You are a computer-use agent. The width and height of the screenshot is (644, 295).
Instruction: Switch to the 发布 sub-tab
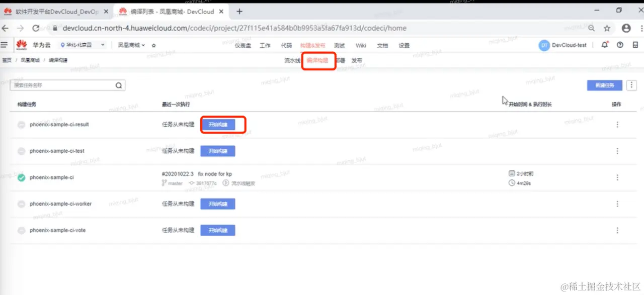(357, 60)
